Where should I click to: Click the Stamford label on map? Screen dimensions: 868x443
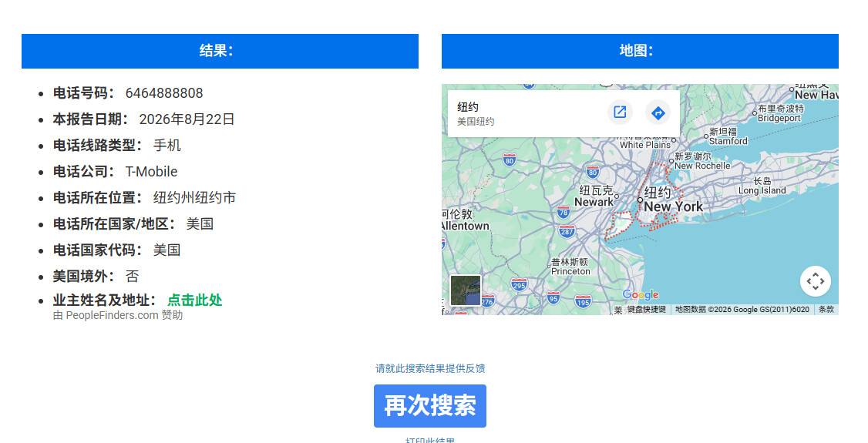pos(728,141)
